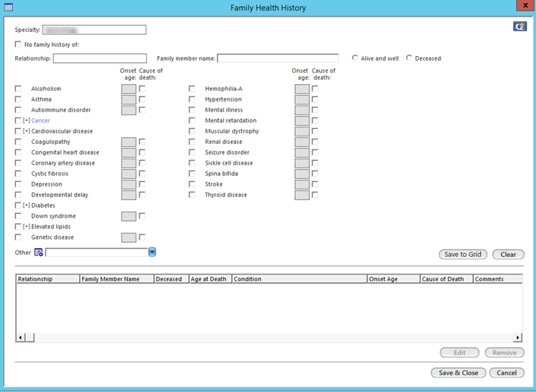The height and width of the screenshot is (392, 536).
Task: Select the Deceased radio button
Action: (409, 58)
